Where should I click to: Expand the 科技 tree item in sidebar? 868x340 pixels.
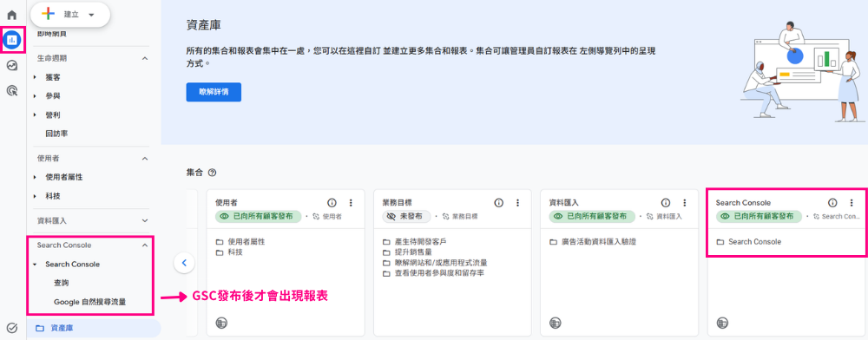pyautogui.click(x=35, y=196)
